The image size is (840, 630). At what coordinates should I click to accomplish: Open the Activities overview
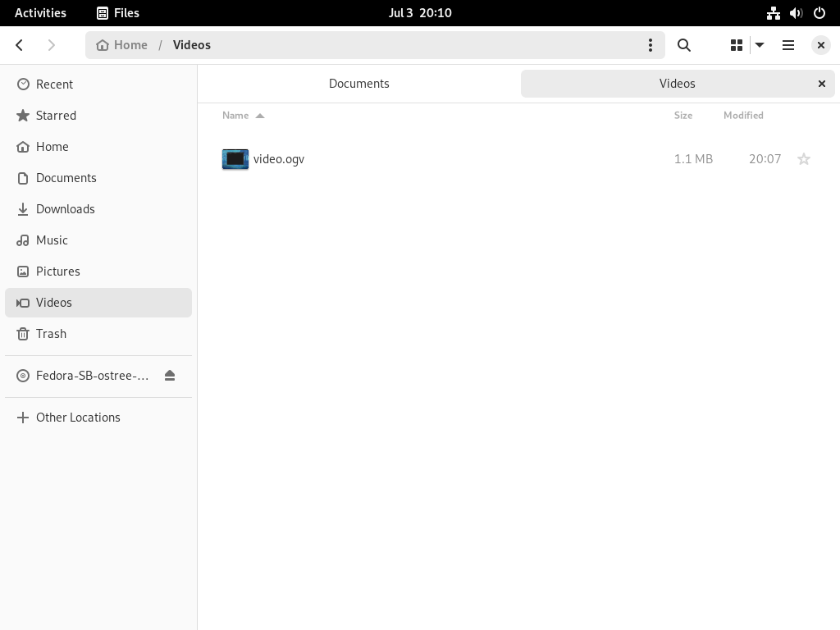click(x=41, y=13)
